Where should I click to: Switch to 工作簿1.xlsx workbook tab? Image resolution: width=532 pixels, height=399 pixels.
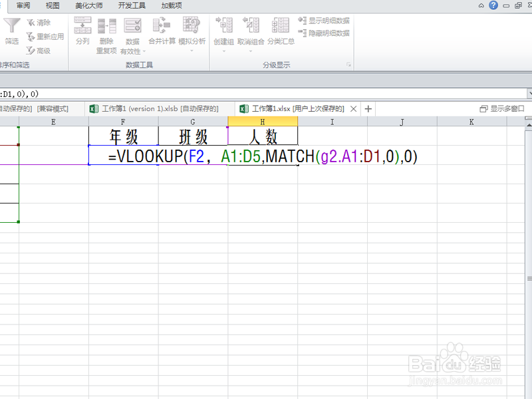point(298,108)
